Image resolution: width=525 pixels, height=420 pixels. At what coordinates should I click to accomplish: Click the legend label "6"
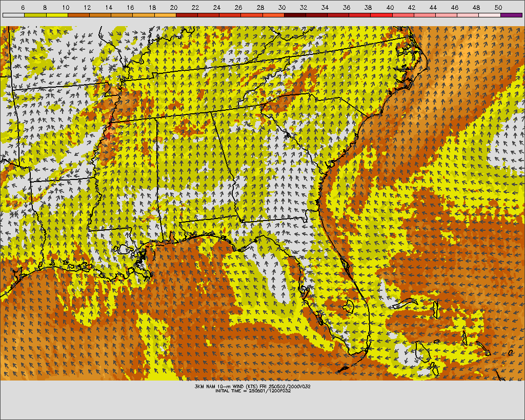tap(23, 7)
